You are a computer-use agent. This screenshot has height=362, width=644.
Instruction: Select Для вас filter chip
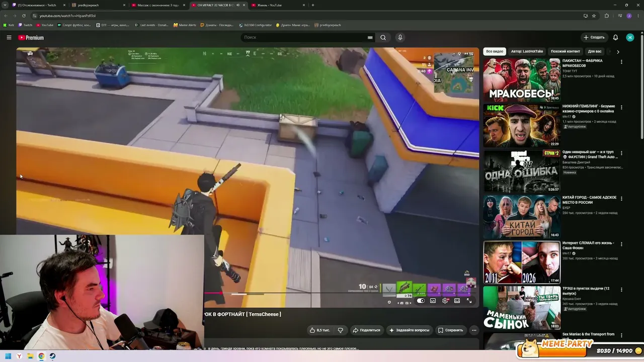pos(595,51)
